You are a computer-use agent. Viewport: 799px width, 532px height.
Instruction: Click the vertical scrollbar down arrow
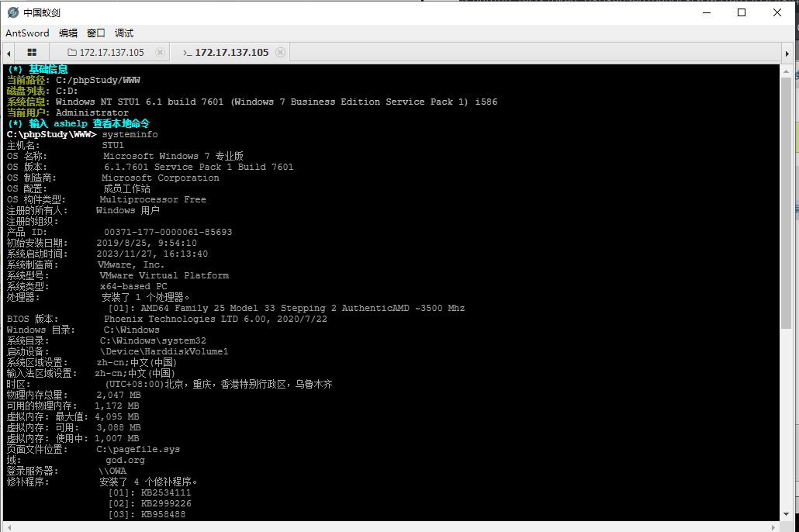click(x=786, y=514)
